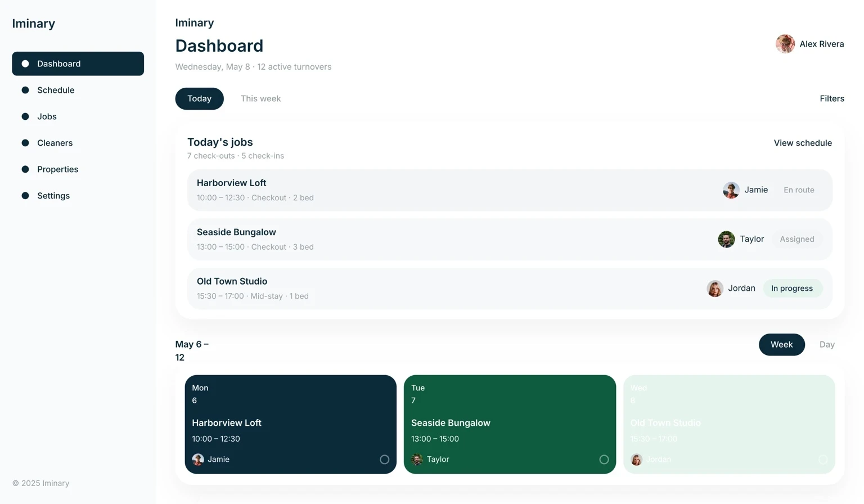Click the Schedule icon in the sidebar
The width and height of the screenshot is (864, 504).
(25, 90)
